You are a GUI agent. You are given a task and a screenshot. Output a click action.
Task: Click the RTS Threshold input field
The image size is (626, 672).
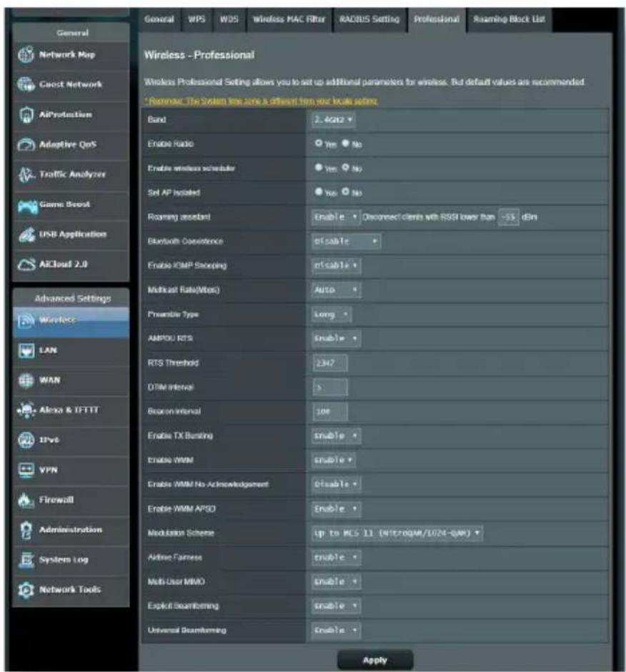pos(330,363)
